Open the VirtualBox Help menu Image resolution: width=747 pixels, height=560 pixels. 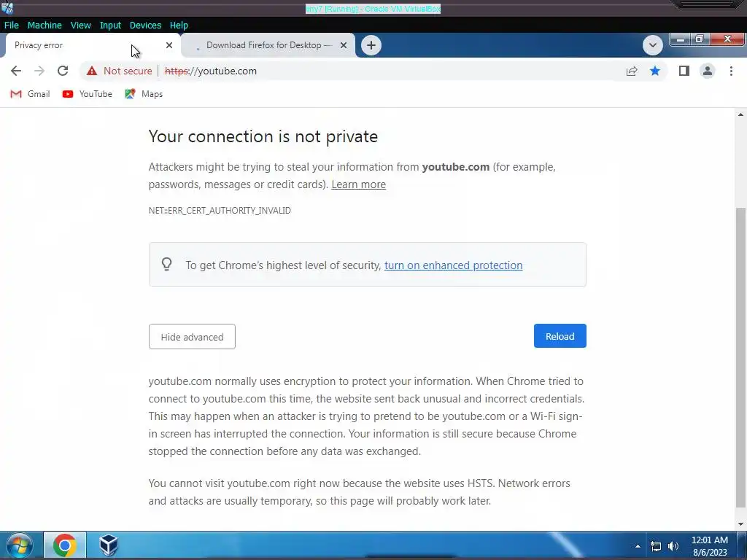coord(179,26)
